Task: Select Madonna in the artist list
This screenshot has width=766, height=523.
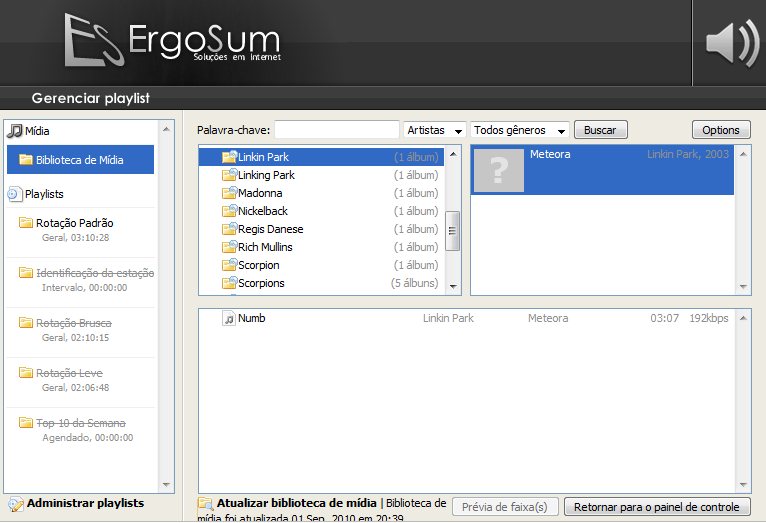Action: [321, 193]
